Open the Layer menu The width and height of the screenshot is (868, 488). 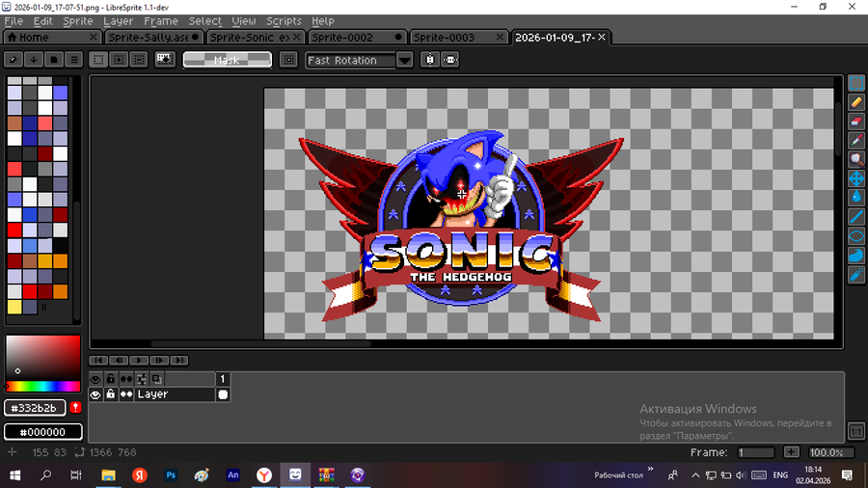click(x=119, y=21)
